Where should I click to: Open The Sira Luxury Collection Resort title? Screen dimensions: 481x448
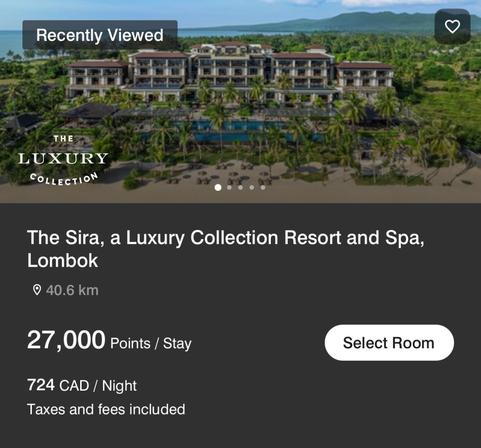pyautogui.click(x=226, y=249)
